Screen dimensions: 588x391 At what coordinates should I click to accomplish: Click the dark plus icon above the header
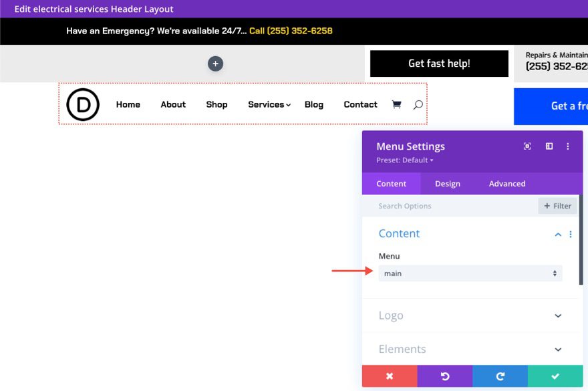pyautogui.click(x=215, y=63)
